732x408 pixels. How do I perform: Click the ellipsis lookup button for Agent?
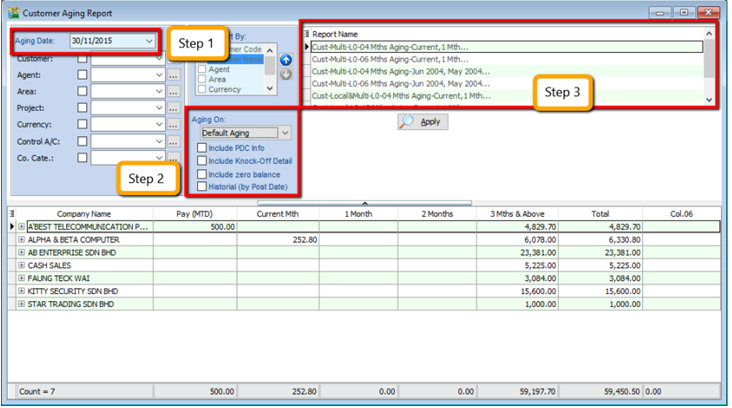(173, 75)
